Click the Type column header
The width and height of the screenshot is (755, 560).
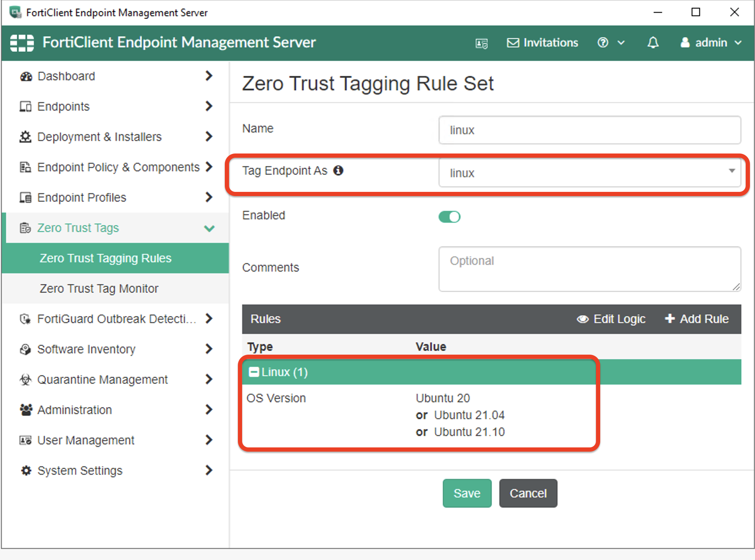(260, 347)
